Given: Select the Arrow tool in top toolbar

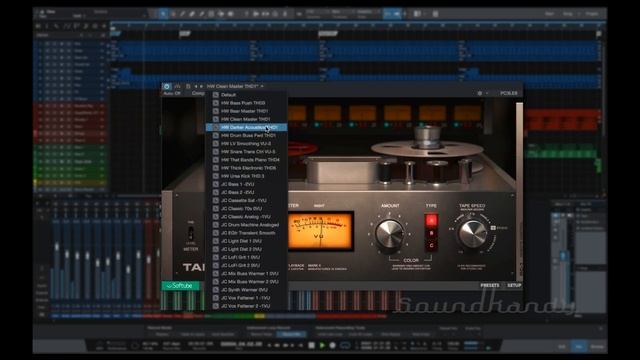Looking at the screenshot, I should pyautogui.click(x=163, y=13).
